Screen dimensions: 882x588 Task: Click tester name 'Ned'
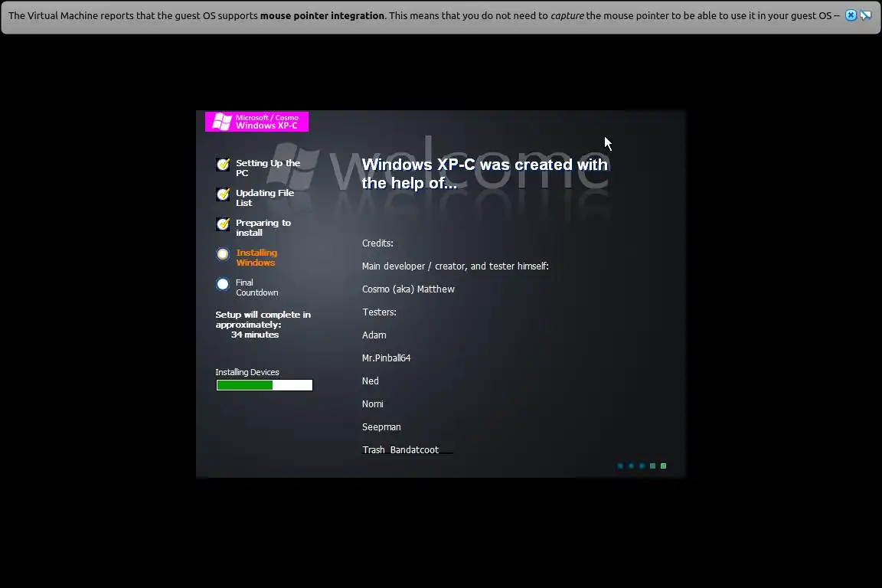click(x=370, y=381)
